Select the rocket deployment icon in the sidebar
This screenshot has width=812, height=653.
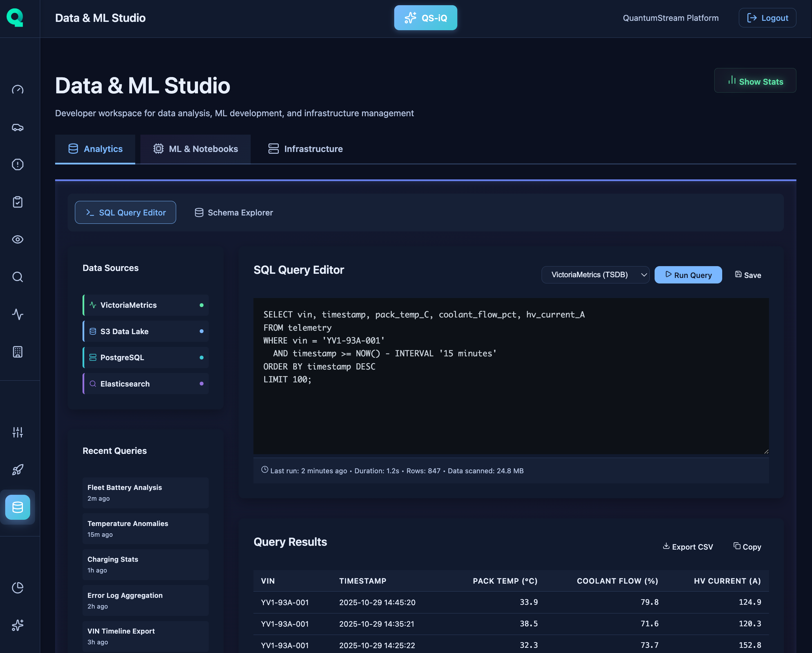pyautogui.click(x=17, y=469)
